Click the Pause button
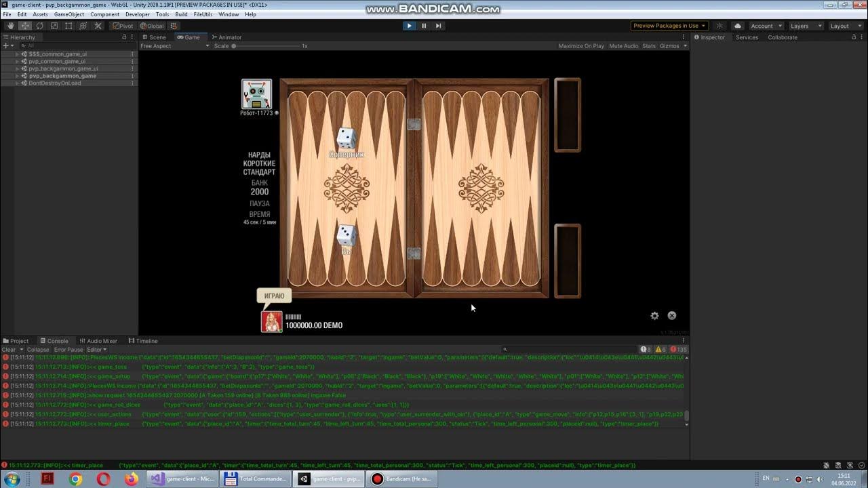The image size is (868, 488). pyautogui.click(x=424, y=26)
